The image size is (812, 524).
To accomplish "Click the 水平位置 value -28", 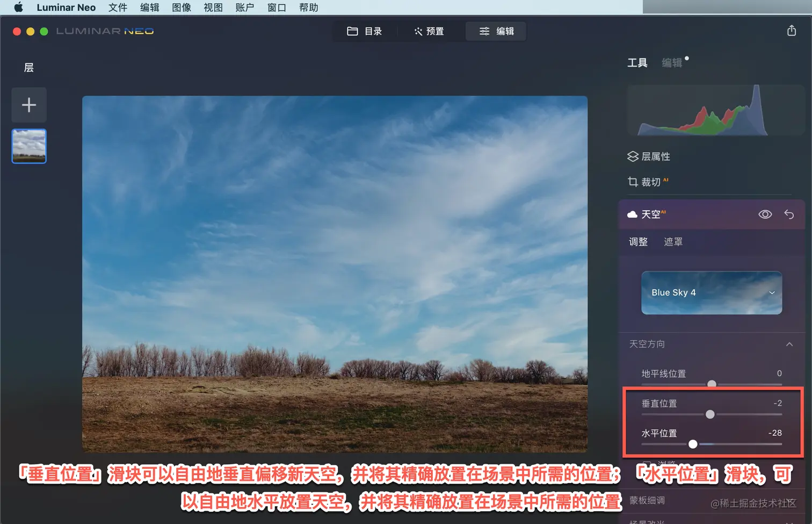I will click(775, 433).
